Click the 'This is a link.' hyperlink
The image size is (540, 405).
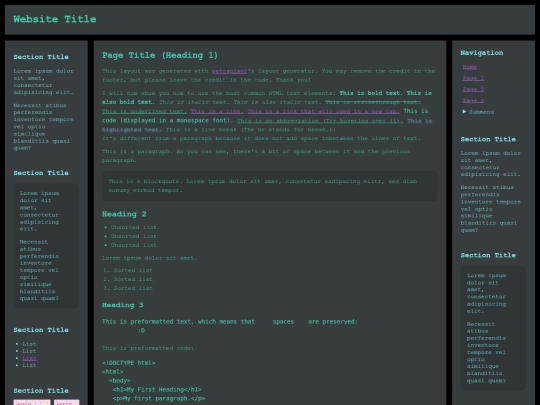[x=217, y=111]
